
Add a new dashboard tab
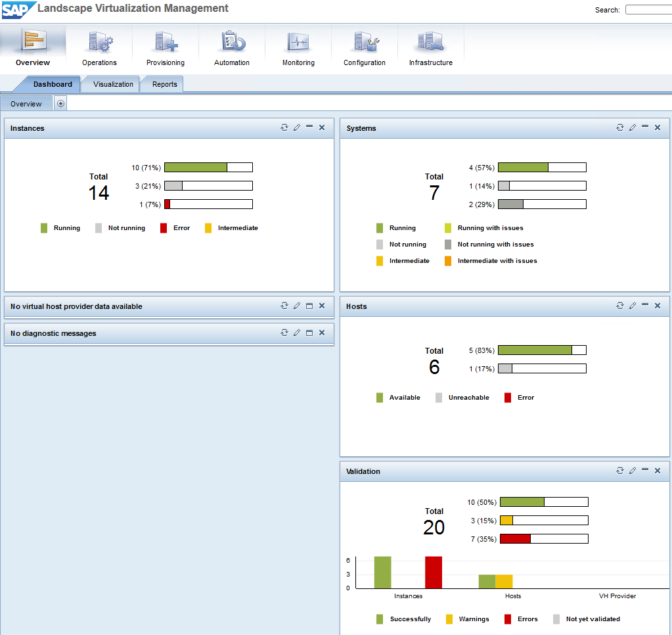[60, 103]
